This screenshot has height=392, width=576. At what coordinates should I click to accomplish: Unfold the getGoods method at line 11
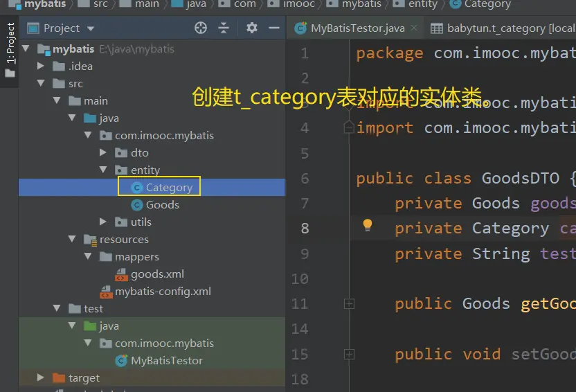349,304
